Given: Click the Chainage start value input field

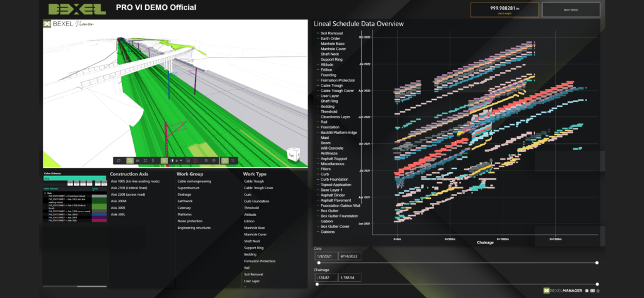Looking at the screenshot, I should coord(325,277).
